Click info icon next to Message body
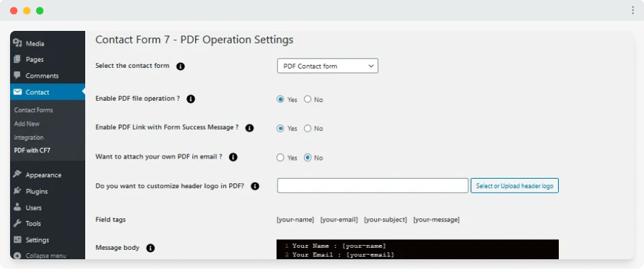The image size is (644, 274). click(150, 248)
